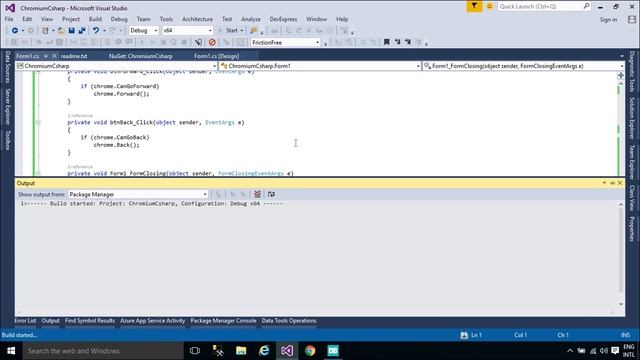Open the Build menu
The height and width of the screenshot is (360, 640).
click(x=95, y=19)
